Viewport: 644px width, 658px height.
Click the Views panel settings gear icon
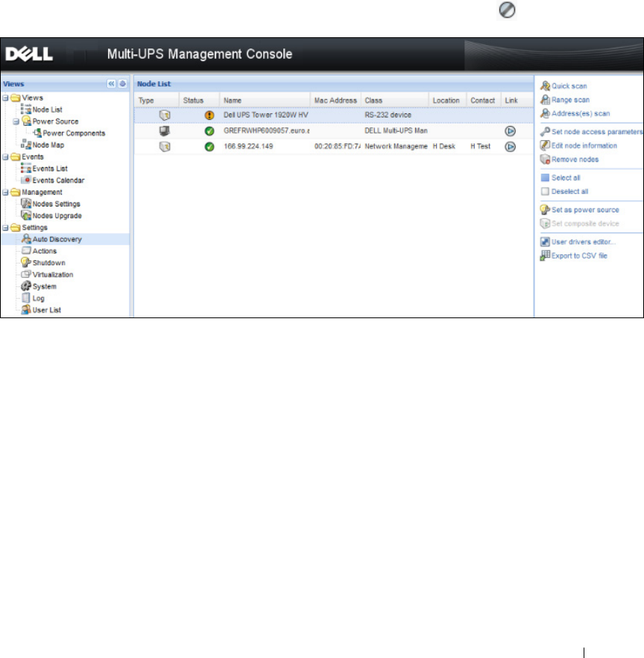point(122,83)
